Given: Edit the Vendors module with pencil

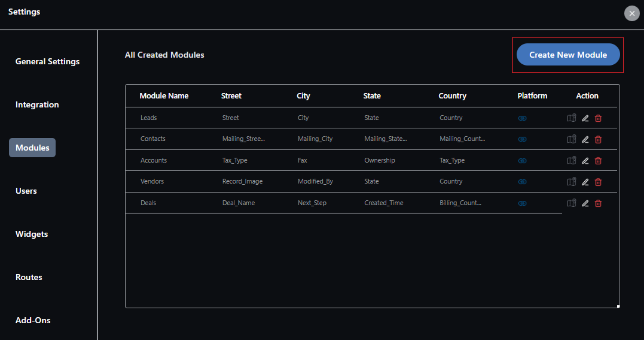Looking at the screenshot, I should 585,182.
